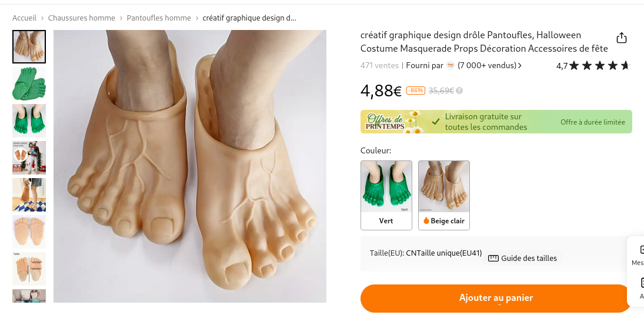This screenshot has height=315, width=644.
Task: Click the seller logo after 'Fourni par'
Action: coord(451,66)
